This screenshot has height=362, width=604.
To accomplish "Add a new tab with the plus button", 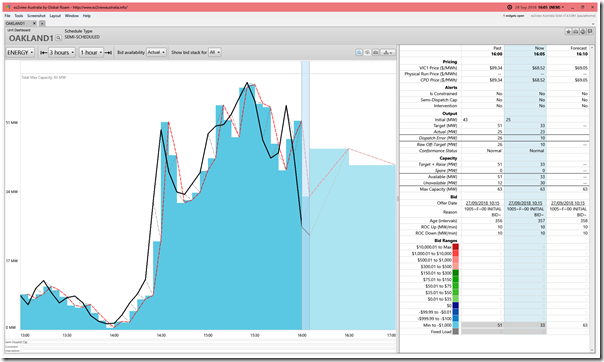I will [x=42, y=23].
